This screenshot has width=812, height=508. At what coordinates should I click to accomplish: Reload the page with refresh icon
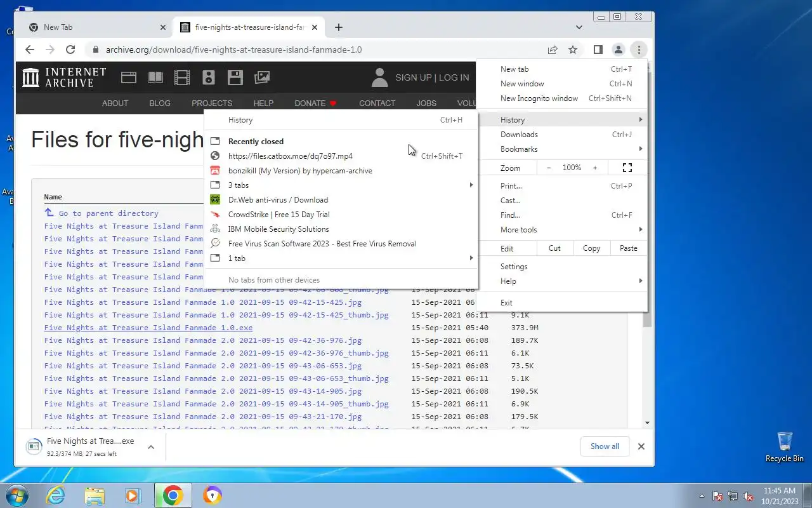[x=70, y=50]
